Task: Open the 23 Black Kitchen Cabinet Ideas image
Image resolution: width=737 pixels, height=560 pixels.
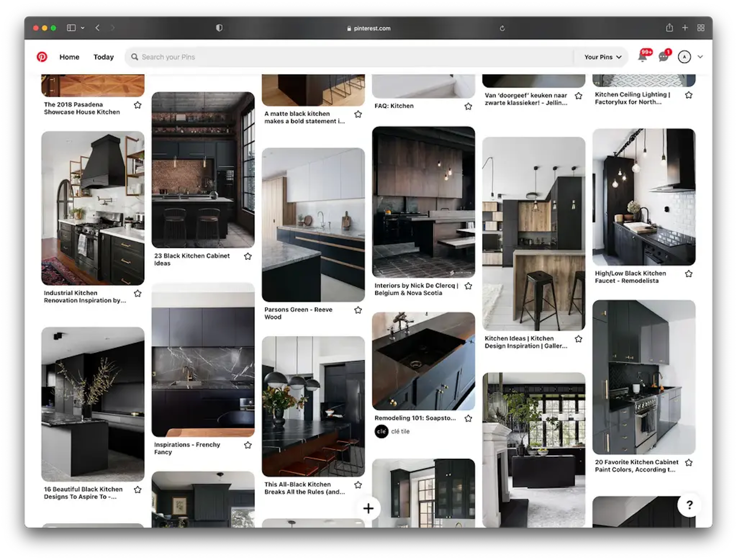Action: 203,170
